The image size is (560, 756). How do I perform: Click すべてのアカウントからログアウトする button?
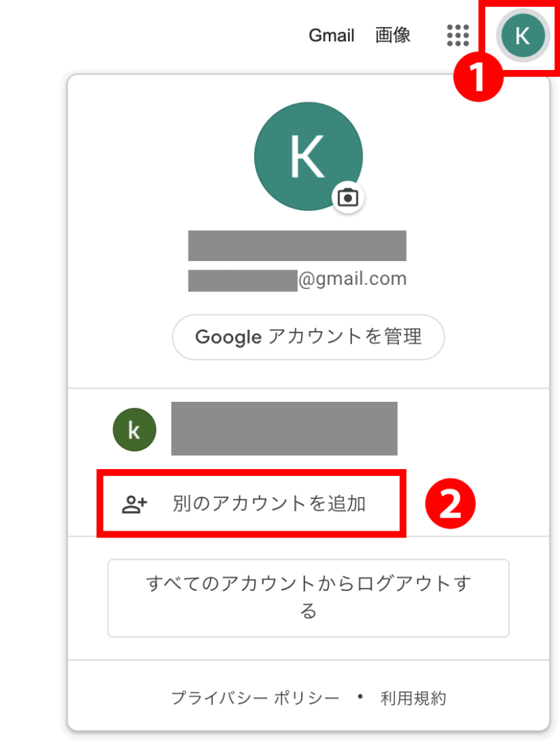tap(308, 598)
